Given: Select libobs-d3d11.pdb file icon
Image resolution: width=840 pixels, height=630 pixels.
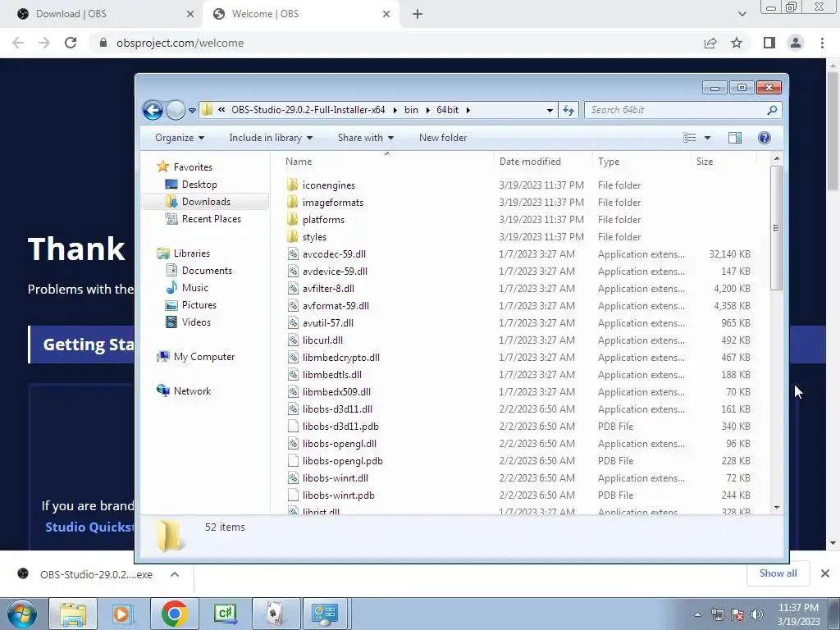Looking at the screenshot, I should point(293,427).
